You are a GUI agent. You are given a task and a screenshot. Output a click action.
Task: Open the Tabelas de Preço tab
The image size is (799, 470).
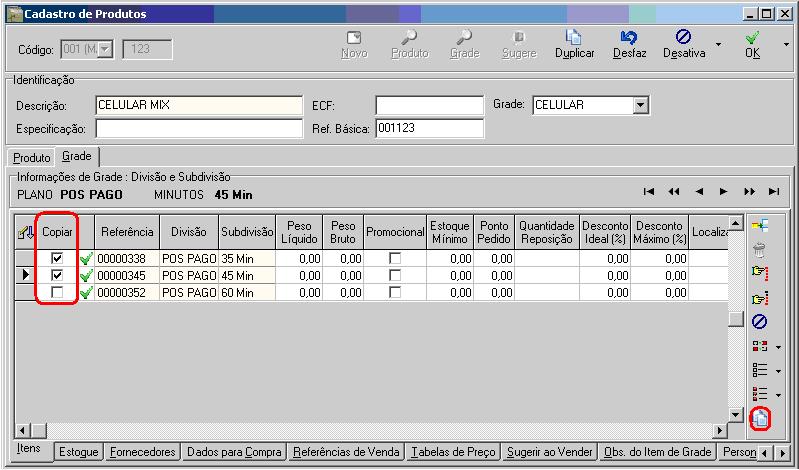pos(453,452)
